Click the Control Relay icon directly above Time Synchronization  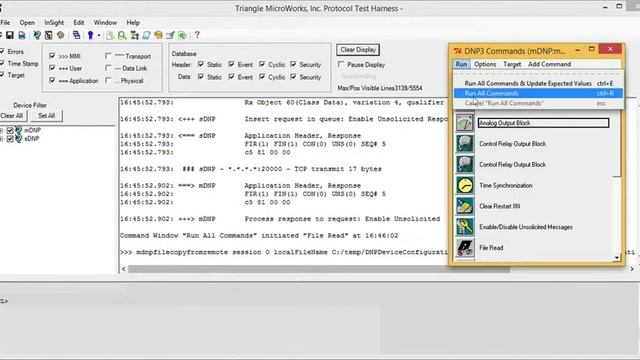point(465,164)
